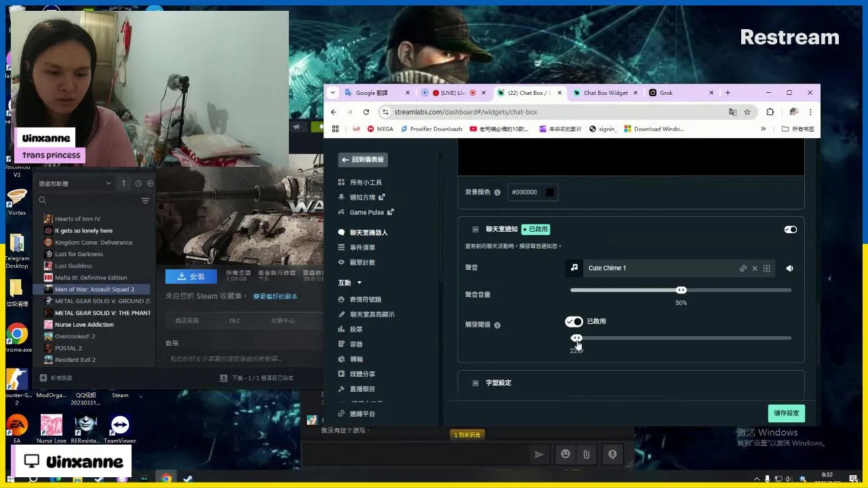The width and height of the screenshot is (868, 488).
Task: Open the Steam DLC tab
Action: (x=235, y=321)
